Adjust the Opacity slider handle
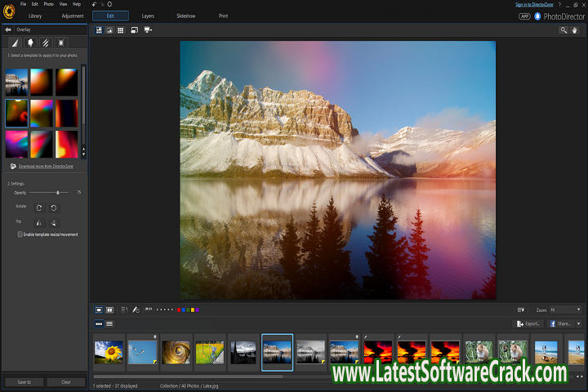 (58, 193)
